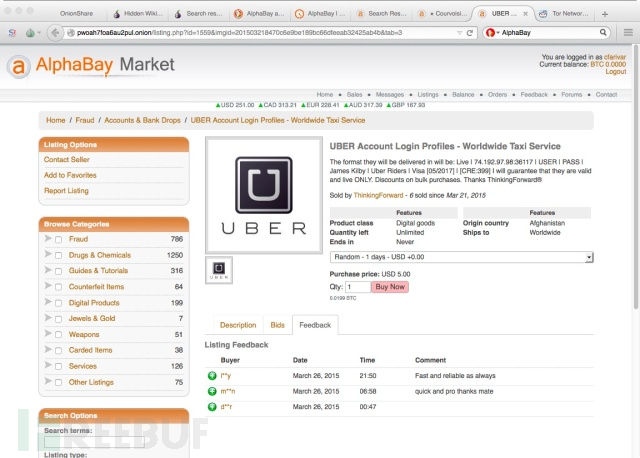Close the UBER tab
Image resolution: width=640 pixels, height=458 pixels.
coord(525,14)
